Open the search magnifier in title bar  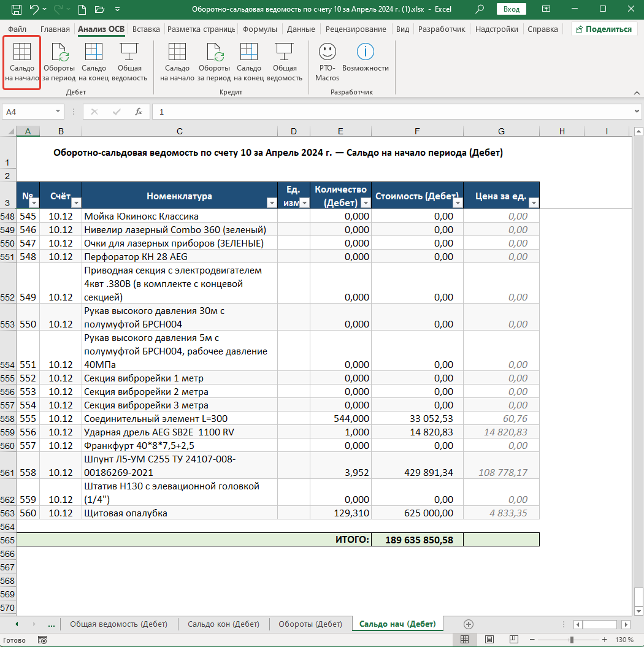pyautogui.click(x=480, y=9)
